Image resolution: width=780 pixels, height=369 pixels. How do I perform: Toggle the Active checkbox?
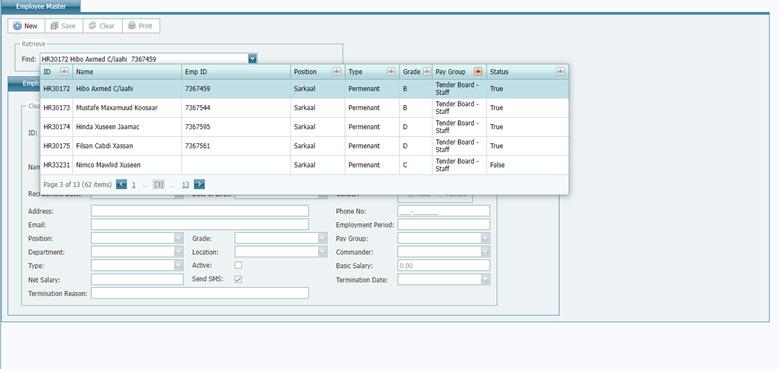point(238,265)
